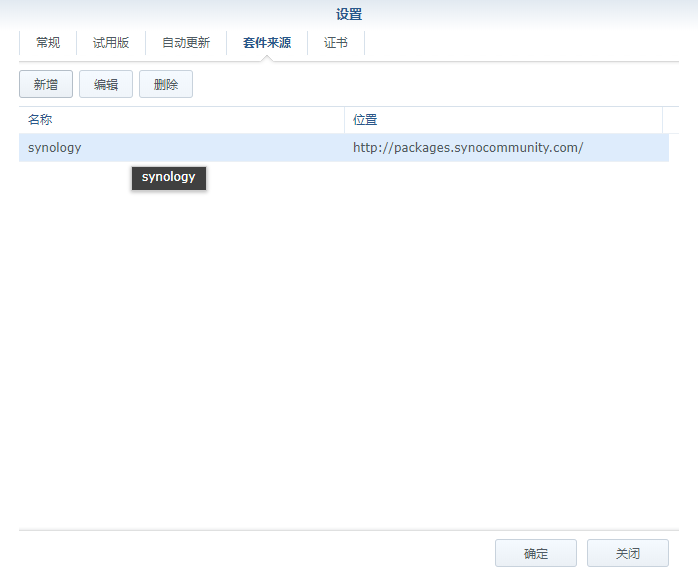Confirm settings with 确定 button
698x573 pixels.
536,553
